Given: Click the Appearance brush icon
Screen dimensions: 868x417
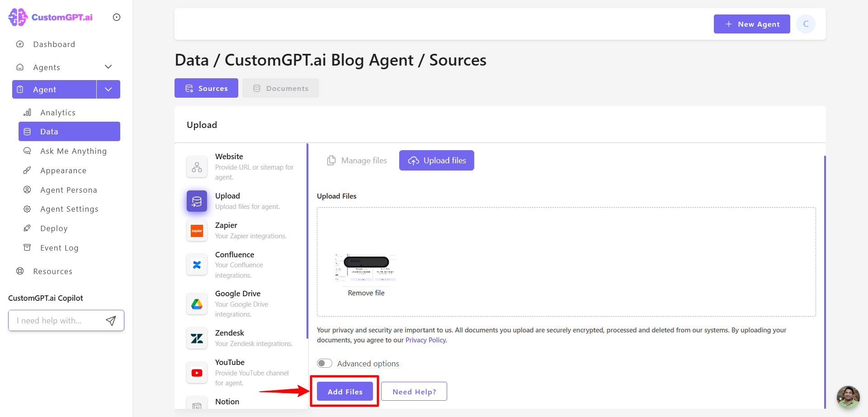Looking at the screenshot, I should pos(27,171).
